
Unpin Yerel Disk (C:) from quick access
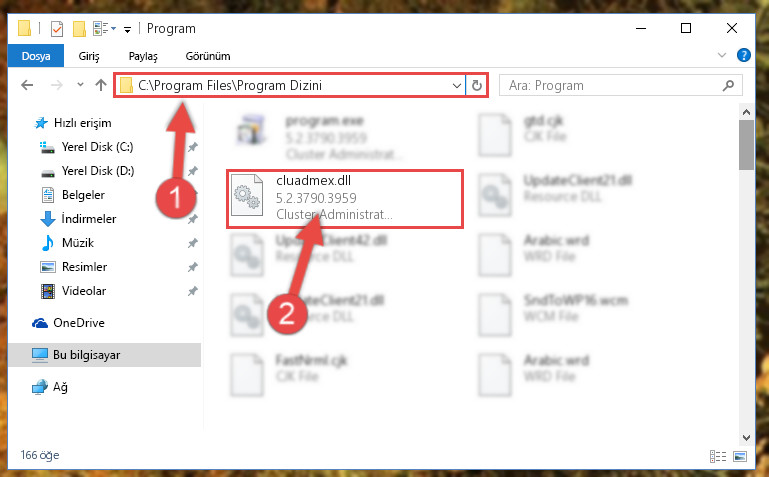193,147
